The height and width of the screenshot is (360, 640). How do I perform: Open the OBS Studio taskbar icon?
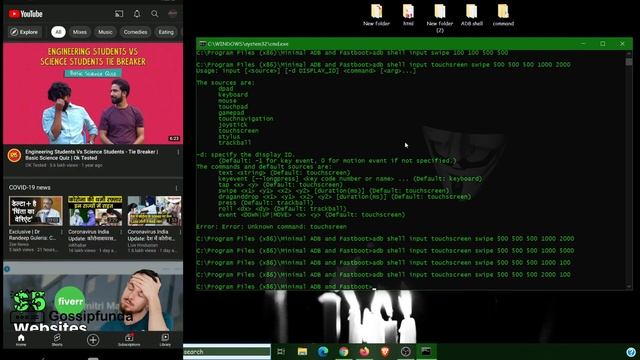(x=406, y=351)
